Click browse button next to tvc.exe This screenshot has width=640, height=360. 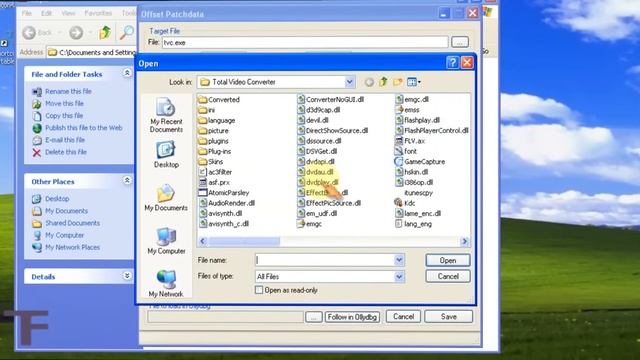tap(460, 42)
